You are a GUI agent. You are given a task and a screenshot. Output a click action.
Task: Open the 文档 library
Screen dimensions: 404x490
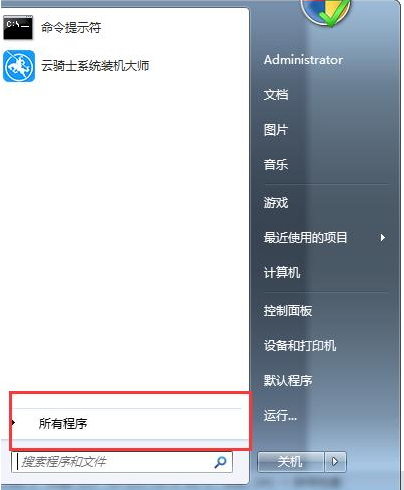pyautogui.click(x=276, y=95)
